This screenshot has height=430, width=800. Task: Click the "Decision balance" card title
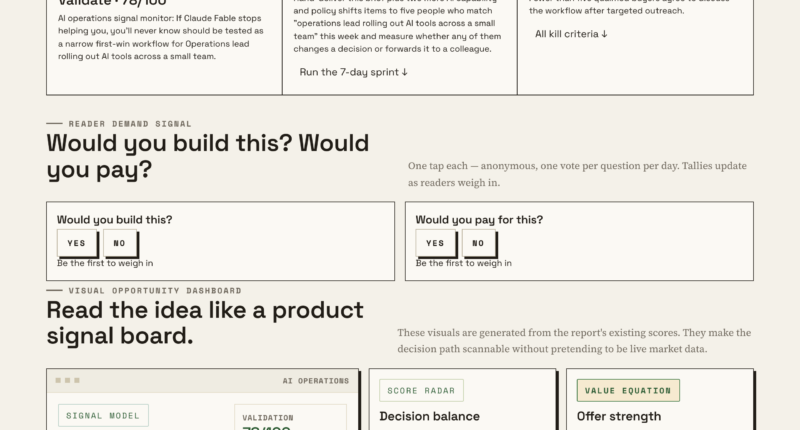(x=430, y=416)
